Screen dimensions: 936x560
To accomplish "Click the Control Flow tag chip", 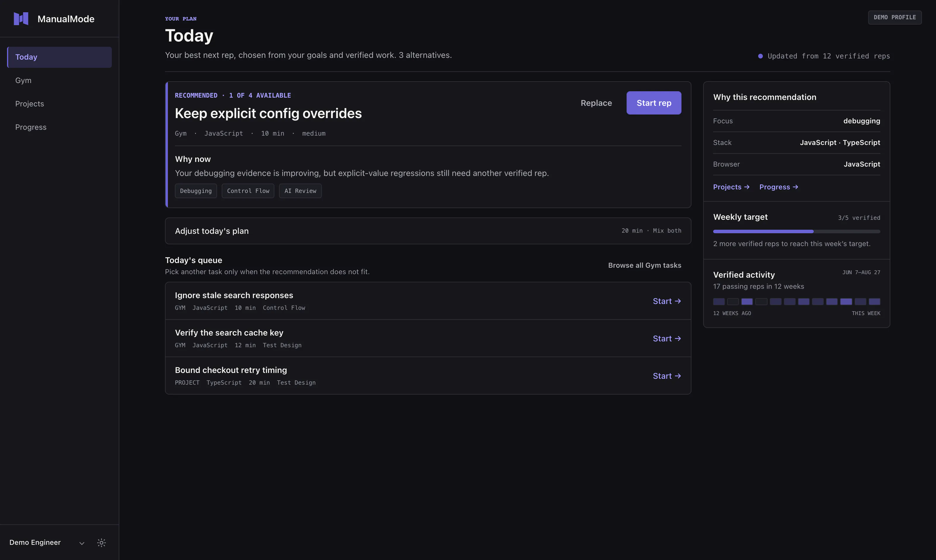I will pos(248,191).
